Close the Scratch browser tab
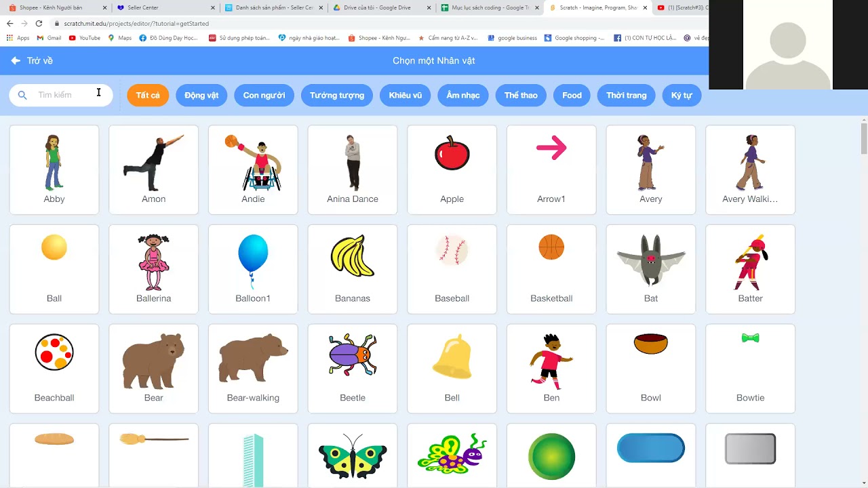The image size is (868, 488). coord(644,7)
